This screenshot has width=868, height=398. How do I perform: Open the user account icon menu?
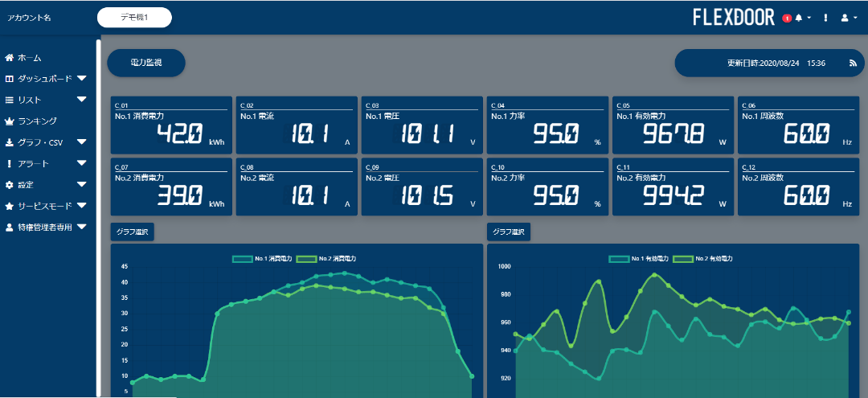click(x=845, y=18)
